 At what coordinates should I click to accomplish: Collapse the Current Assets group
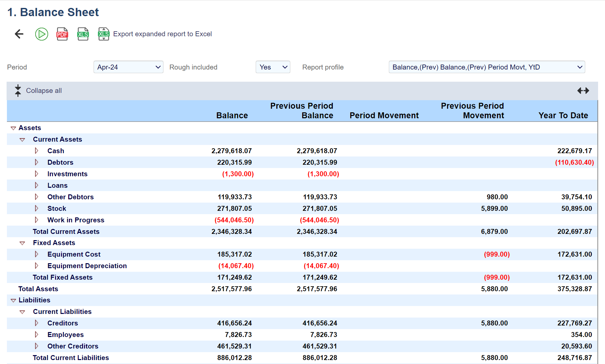22,140
